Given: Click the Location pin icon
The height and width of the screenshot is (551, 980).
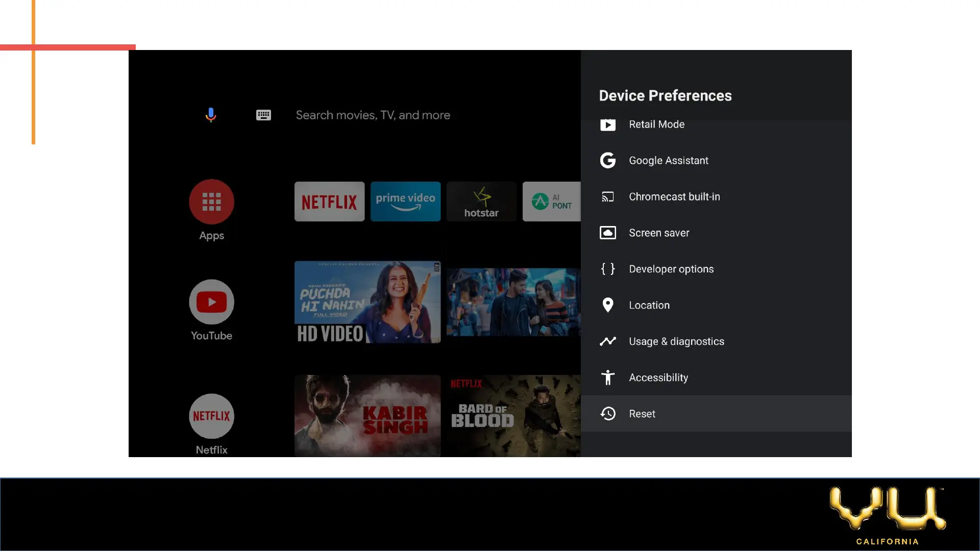Looking at the screenshot, I should click(x=607, y=305).
